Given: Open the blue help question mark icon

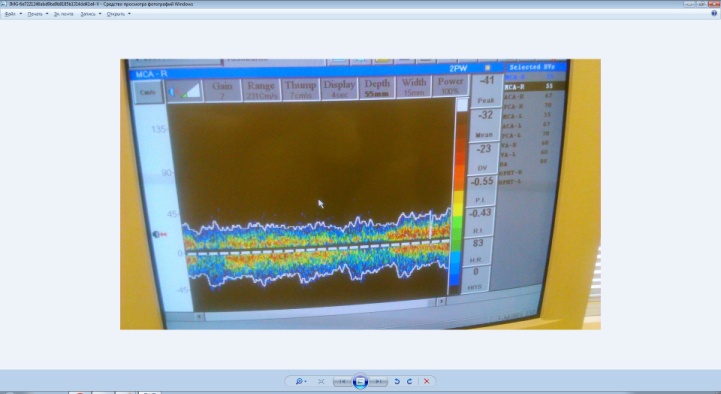Looking at the screenshot, I should pyautogui.click(x=715, y=14).
